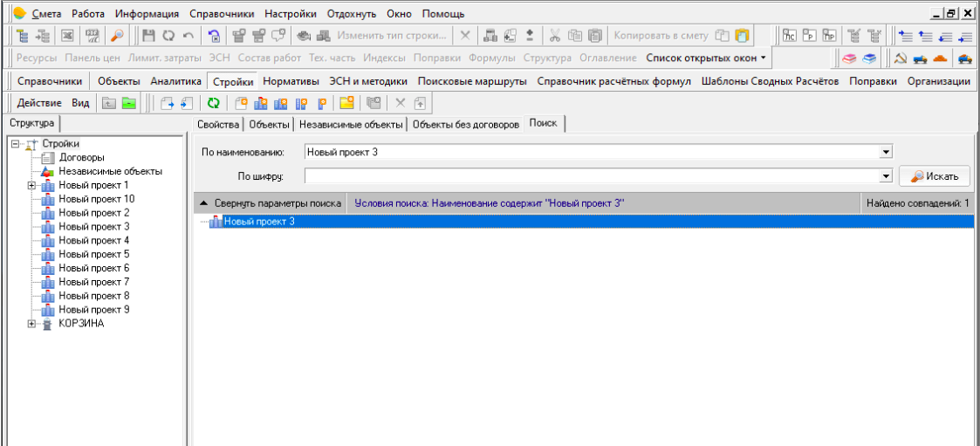Switch to the Независимые объекты tab

point(351,125)
